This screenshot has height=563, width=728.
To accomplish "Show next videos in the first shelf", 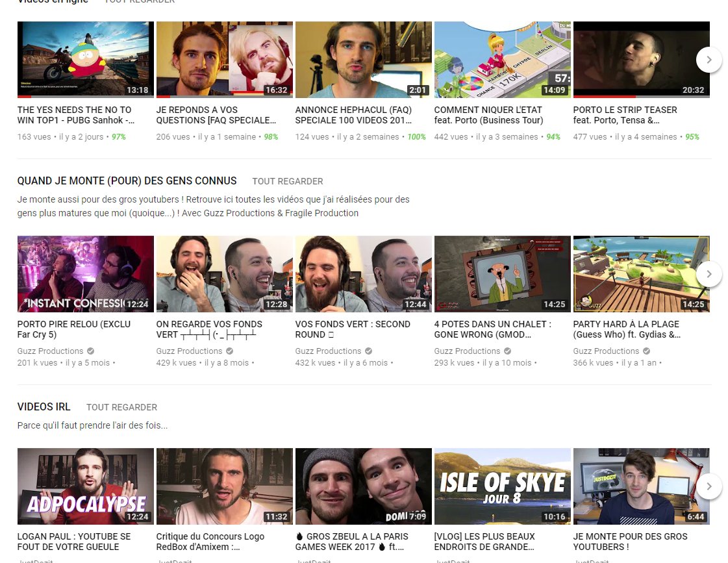I will pyautogui.click(x=709, y=59).
